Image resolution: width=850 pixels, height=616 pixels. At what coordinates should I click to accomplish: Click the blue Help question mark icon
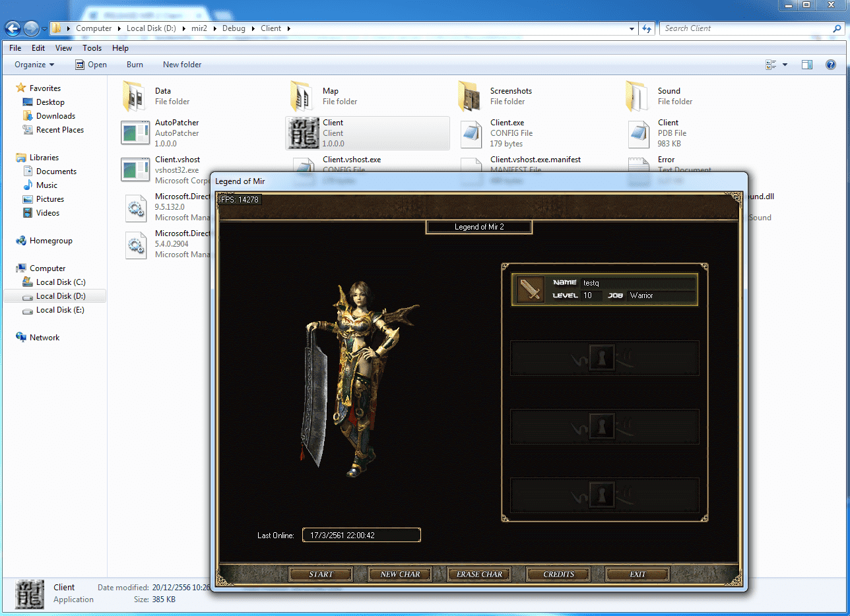tap(831, 65)
